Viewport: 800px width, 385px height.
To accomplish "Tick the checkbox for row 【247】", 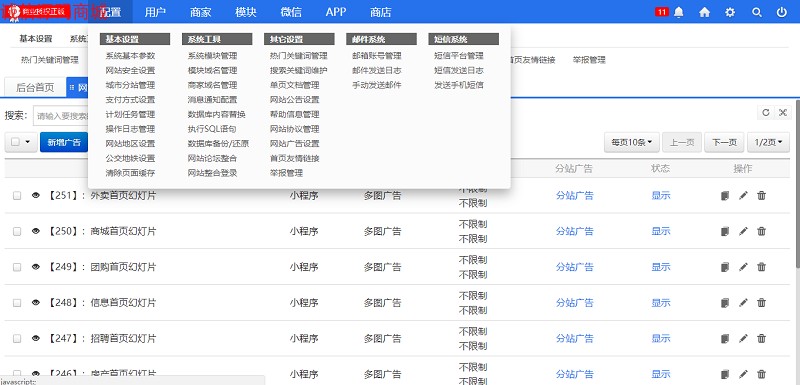I will point(17,338).
